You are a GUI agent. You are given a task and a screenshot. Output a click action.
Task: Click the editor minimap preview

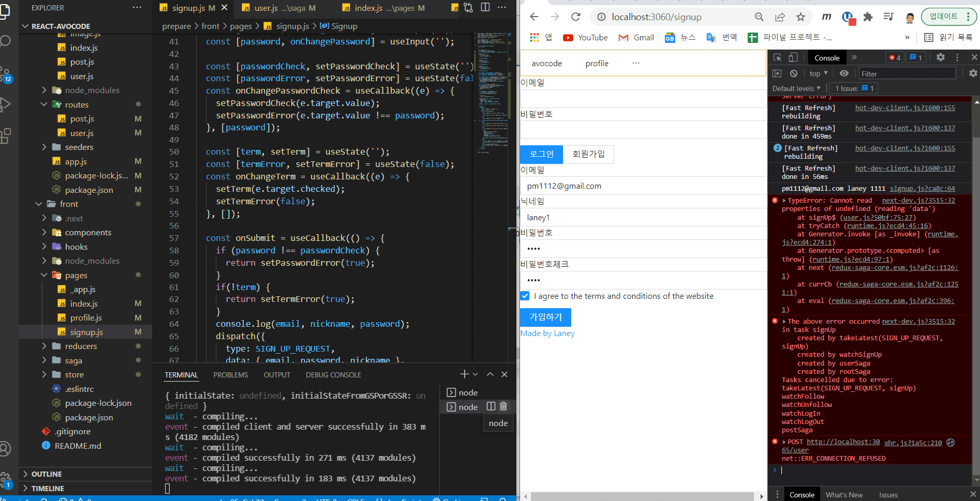coord(492,93)
